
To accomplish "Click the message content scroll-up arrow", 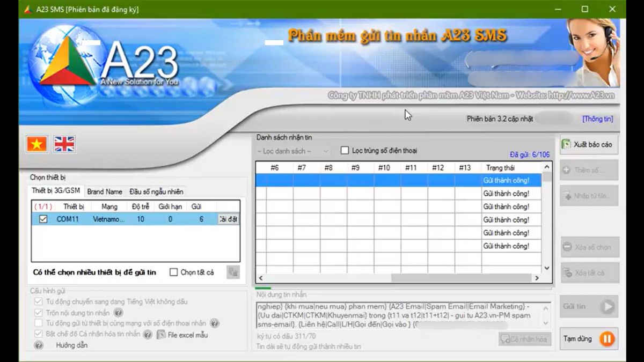I will [546, 308].
